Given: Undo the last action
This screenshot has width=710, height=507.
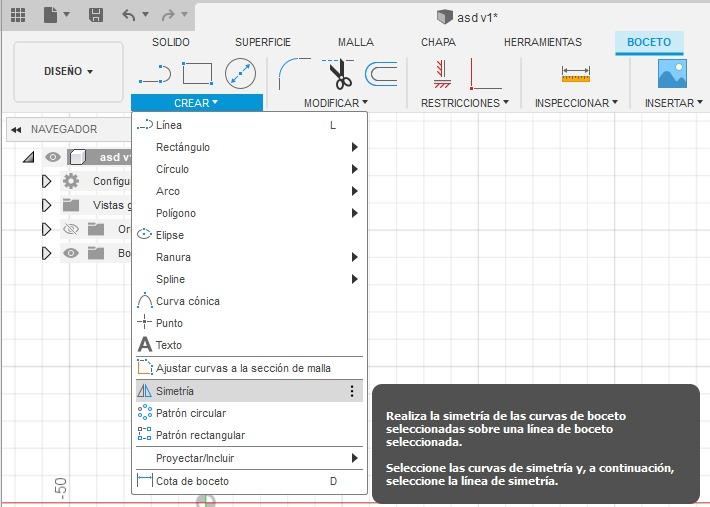Looking at the screenshot, I should pyautogui.click(x=129, y=15).
